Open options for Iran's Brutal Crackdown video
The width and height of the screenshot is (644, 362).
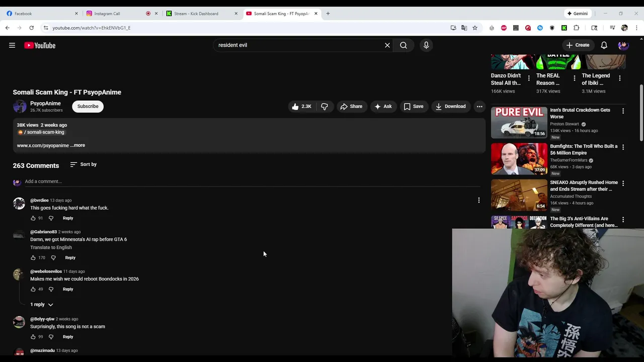tap(623, 111)
